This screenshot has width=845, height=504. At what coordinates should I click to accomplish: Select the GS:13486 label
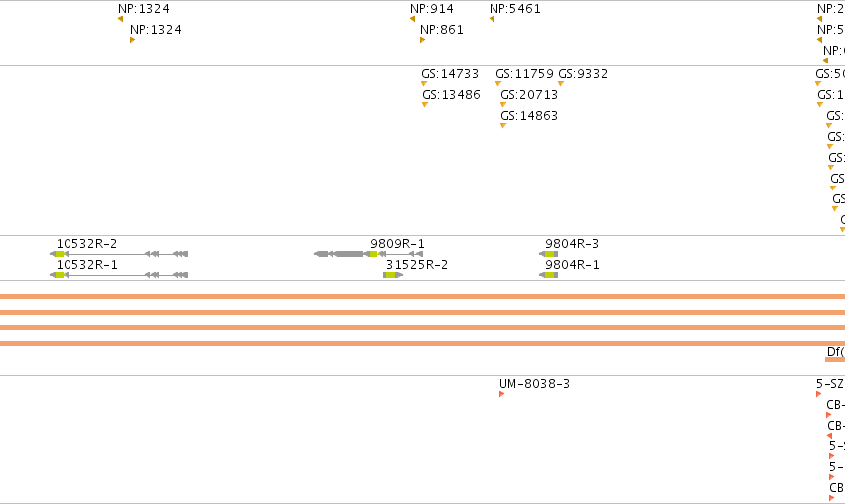coord(451,95)
